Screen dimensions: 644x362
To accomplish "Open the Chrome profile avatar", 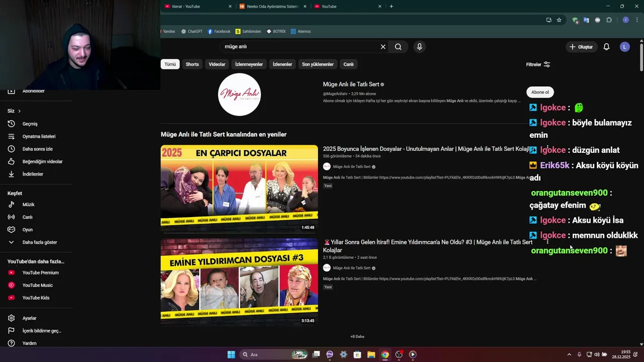I will coord(626,20).
